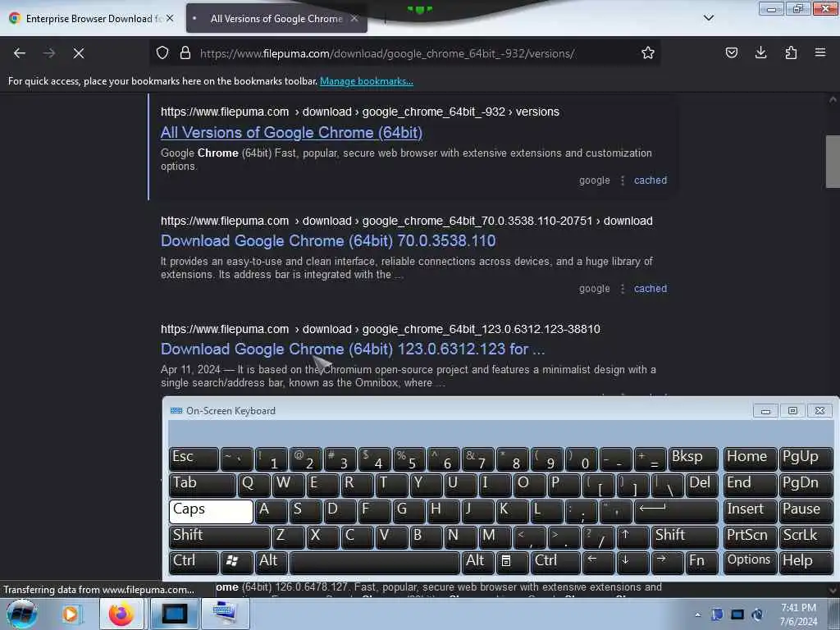Toggle left Shift on On-Screen Keyboard
The width and height of the screenshot is (840, 630).
click(220, 536)
